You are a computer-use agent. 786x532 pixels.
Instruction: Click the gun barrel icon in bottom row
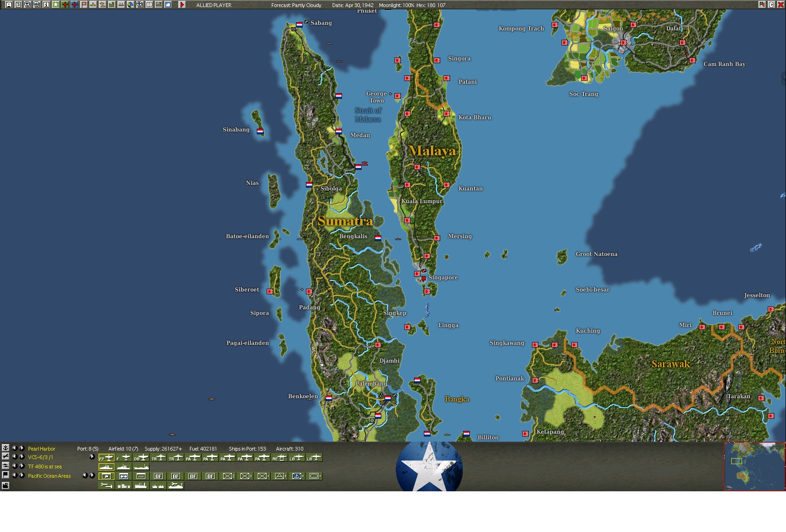(x=106, y=486)
